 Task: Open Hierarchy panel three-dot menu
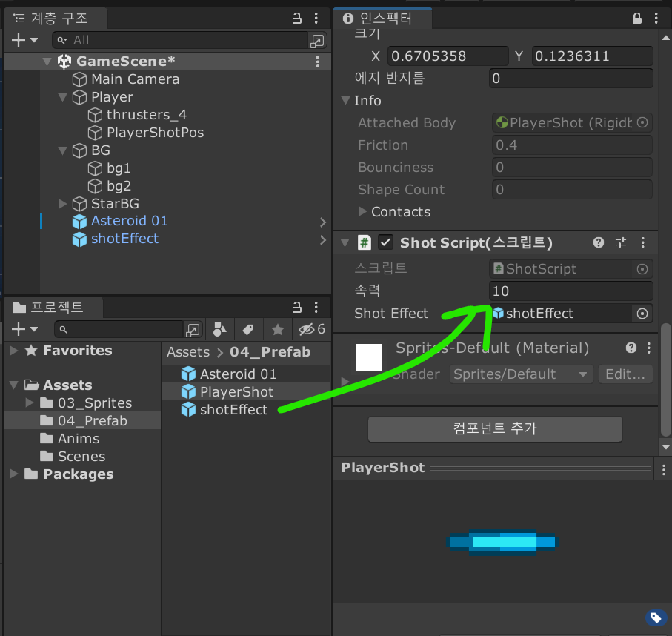click(x=316, y=18)
